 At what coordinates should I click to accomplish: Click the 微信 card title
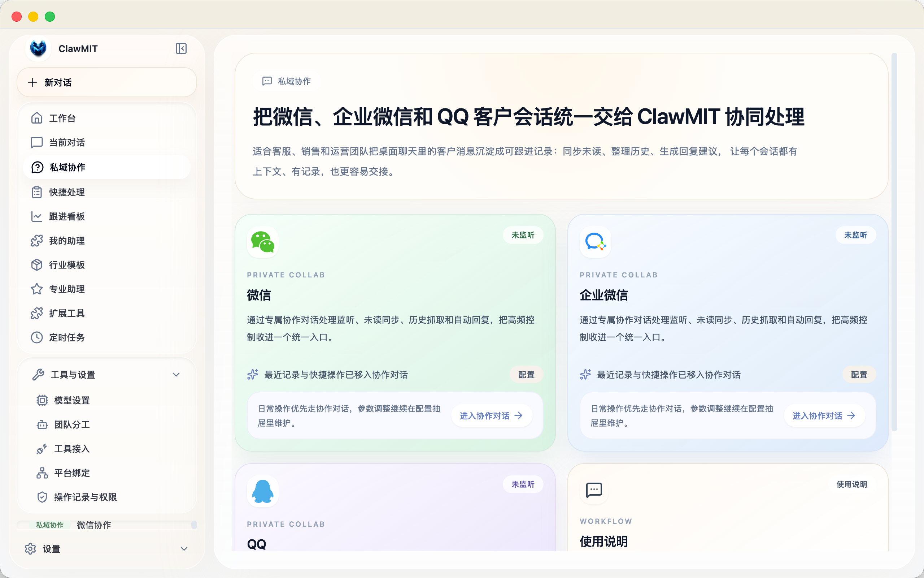coord(259,295)
